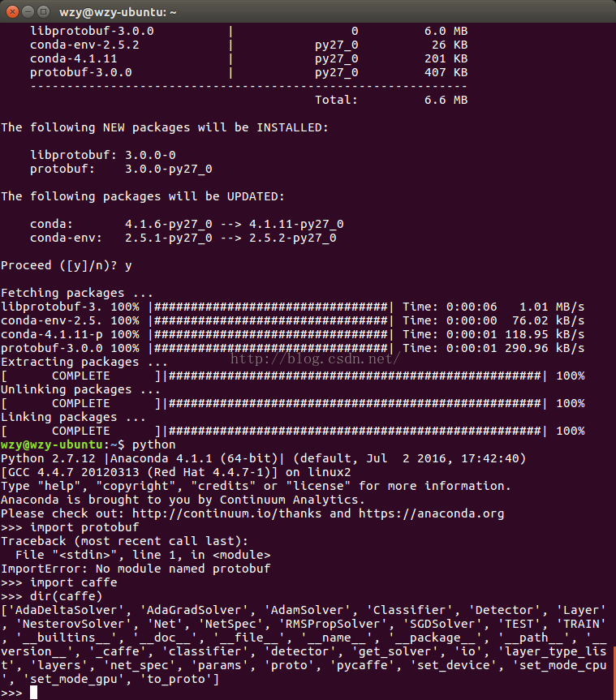Click the conda: 4.1.6-py27_0 update line

coord(187,224)
